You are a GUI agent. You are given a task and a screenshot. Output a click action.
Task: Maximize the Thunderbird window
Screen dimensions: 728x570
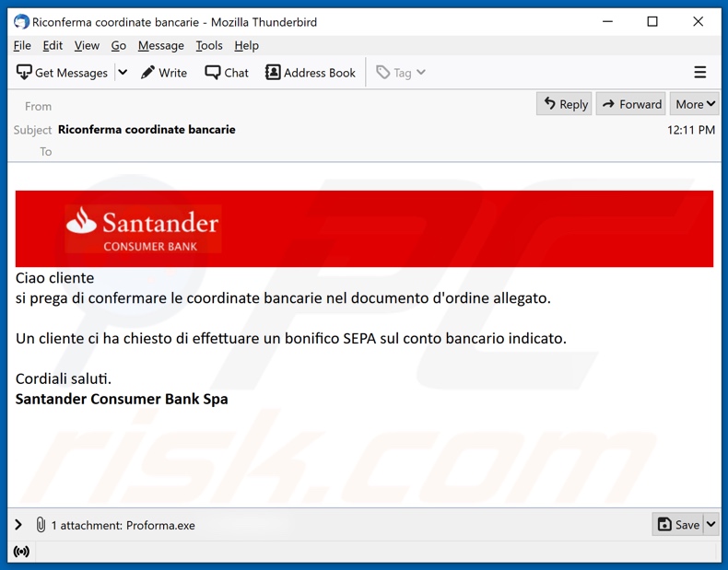(652, 22)
